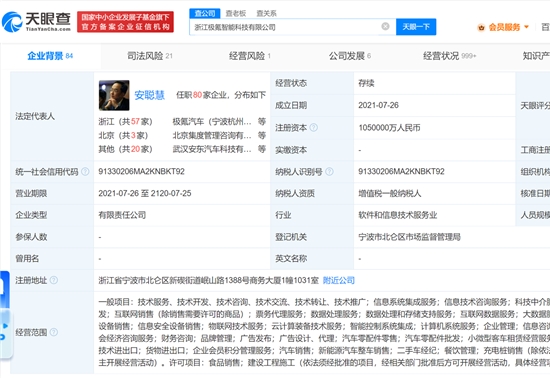Switch to the 经营风险 tab

coord(250,56)
